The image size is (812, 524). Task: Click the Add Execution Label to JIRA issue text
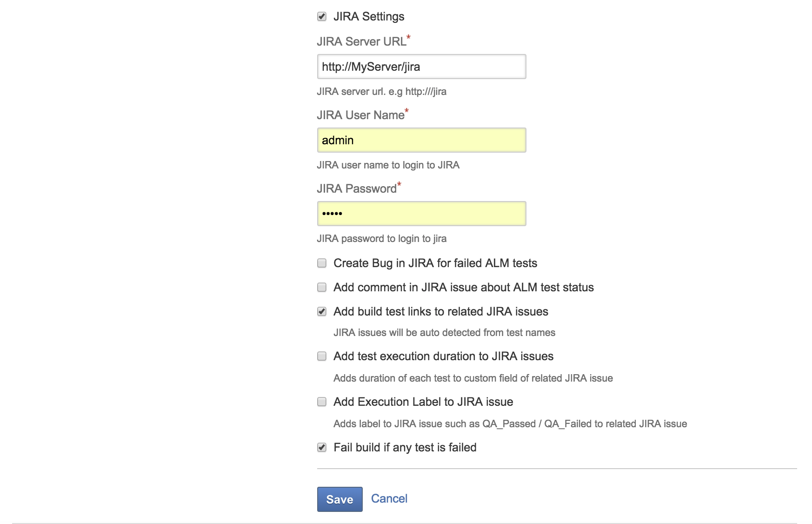click(x=423, y=402)
